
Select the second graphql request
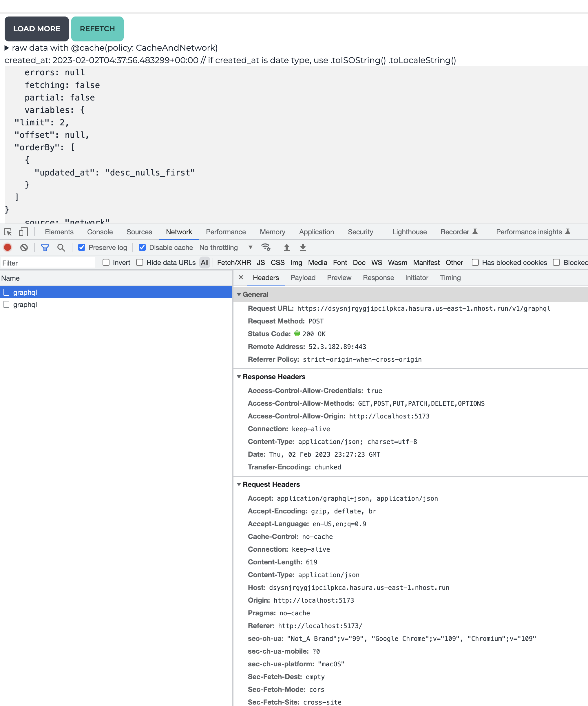pos(25,305)
